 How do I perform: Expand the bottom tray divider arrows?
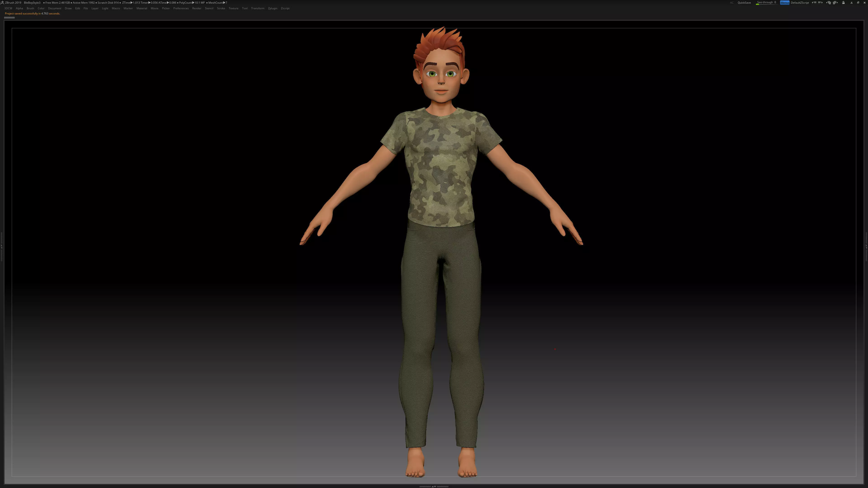pos(434,486)
